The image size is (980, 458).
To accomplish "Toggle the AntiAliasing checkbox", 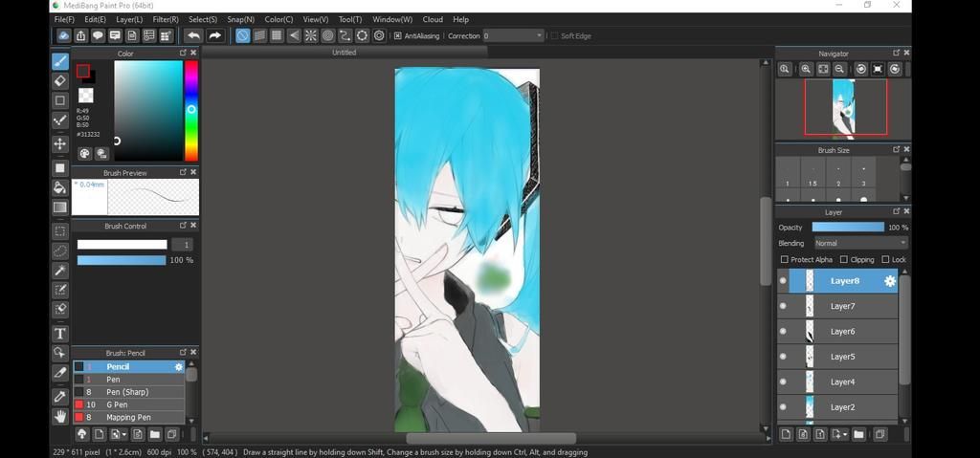I will click(397, 36).
